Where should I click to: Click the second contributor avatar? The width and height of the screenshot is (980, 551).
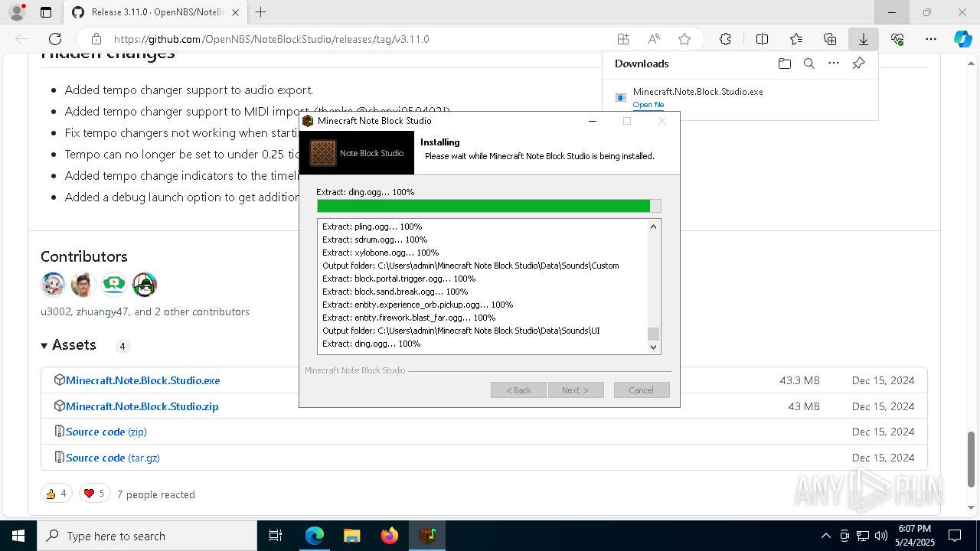click(83, 285)
